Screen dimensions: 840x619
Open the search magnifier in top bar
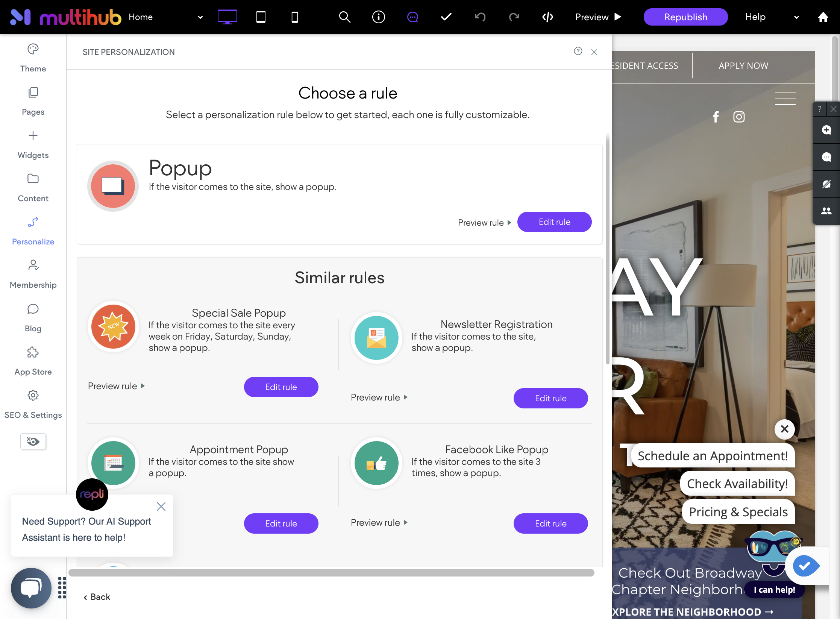pyautogui.click(x=344, y=17)
